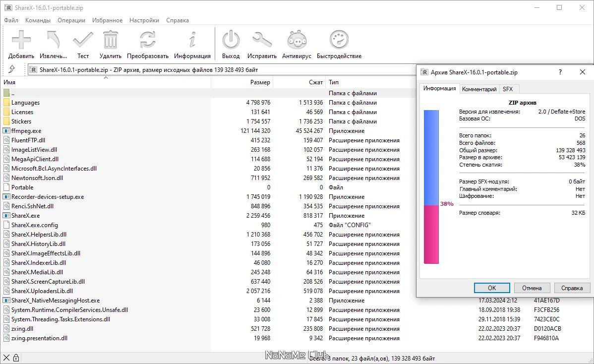The width and height of the screenshot is (594, 364).
Task: Select ffmpeg.exe in the file list
Action: [26, 131]
